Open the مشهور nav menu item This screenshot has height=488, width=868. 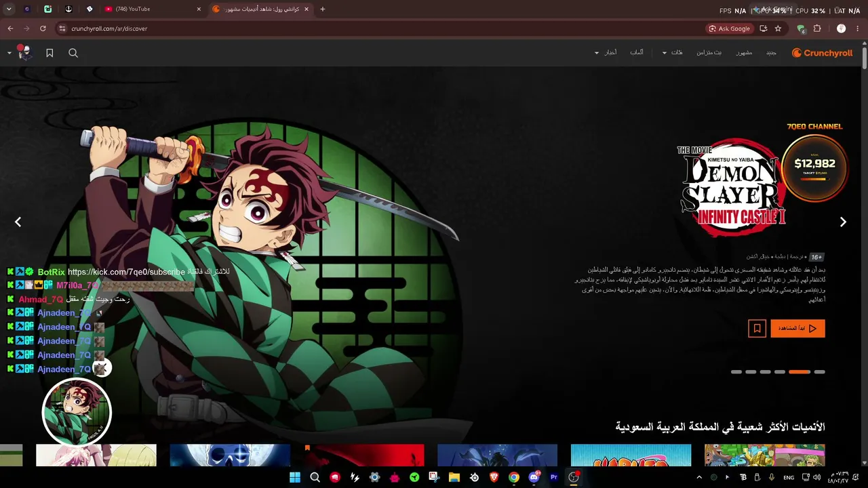pyautogui.click(x=744, y=53)
